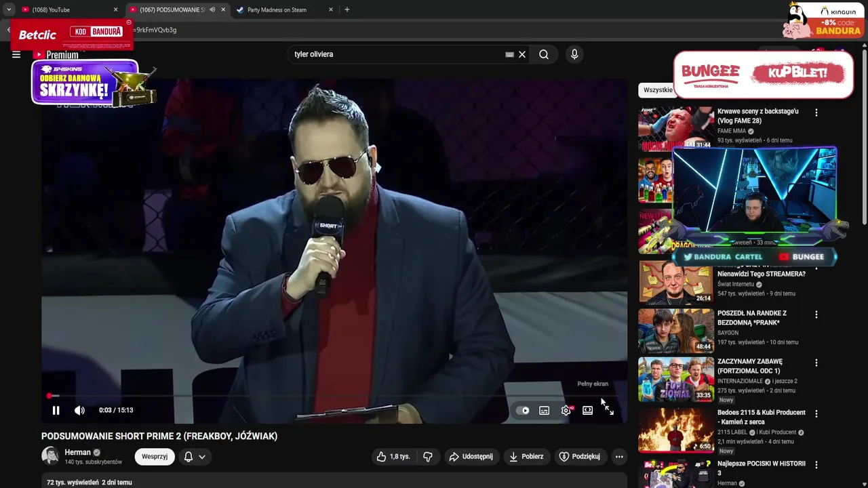Image resolution: width=868 pixels, height=488 pixels.
Task: Enter full screen mode
Action: pos(609,410)
